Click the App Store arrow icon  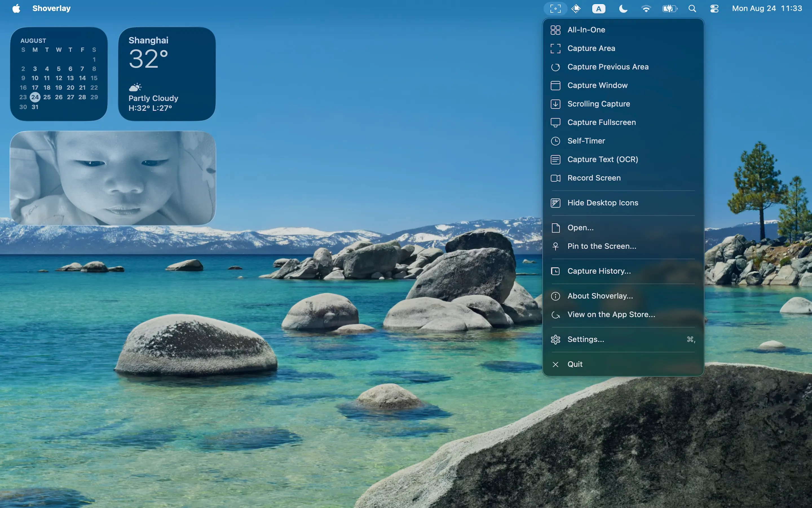(555, 314)
